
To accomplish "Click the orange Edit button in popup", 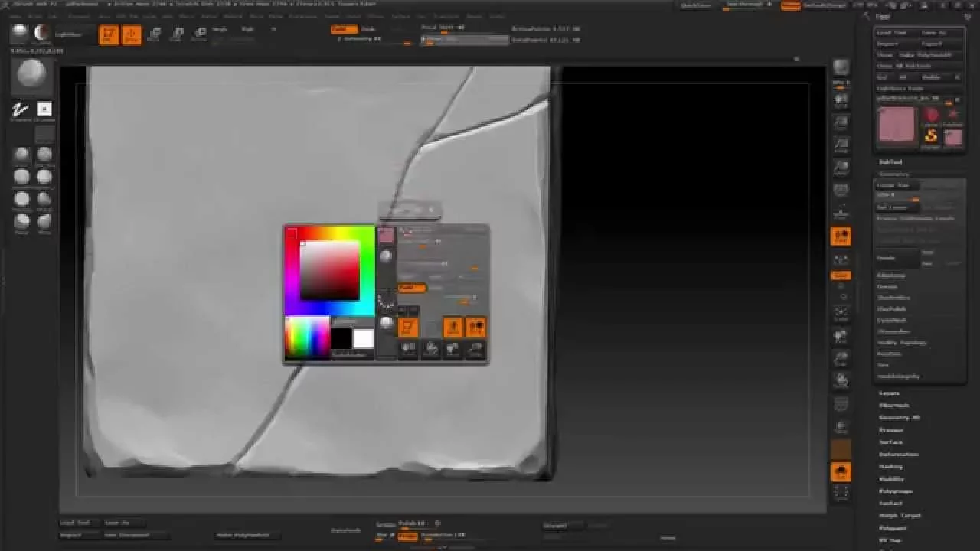I will click(x=409, y=328).
